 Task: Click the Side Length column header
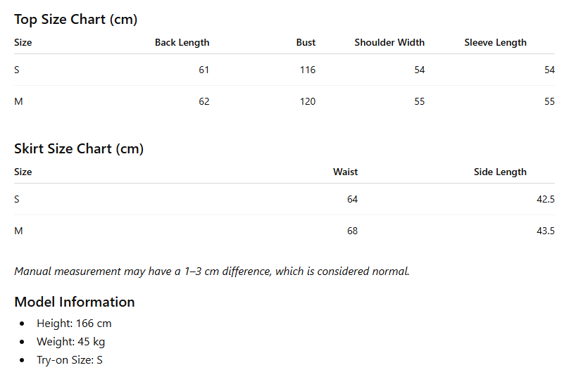tap(500, 172)
